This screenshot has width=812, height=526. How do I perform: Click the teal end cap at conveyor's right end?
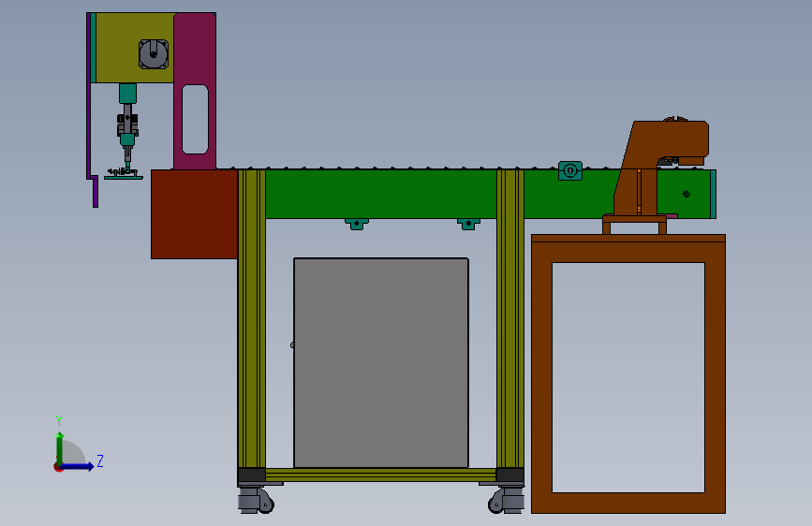click(x=713, y=194)
